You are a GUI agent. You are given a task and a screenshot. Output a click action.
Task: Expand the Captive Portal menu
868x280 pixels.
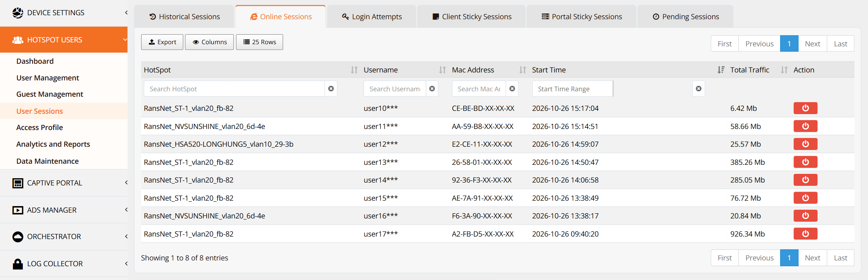[64, 183]
